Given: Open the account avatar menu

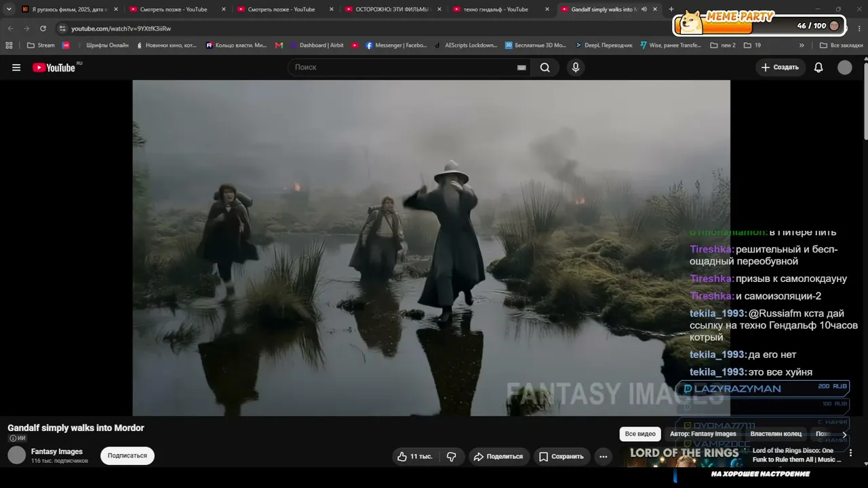Looking at the screenshot, I should pyautogui.click(x=844, y=68).
